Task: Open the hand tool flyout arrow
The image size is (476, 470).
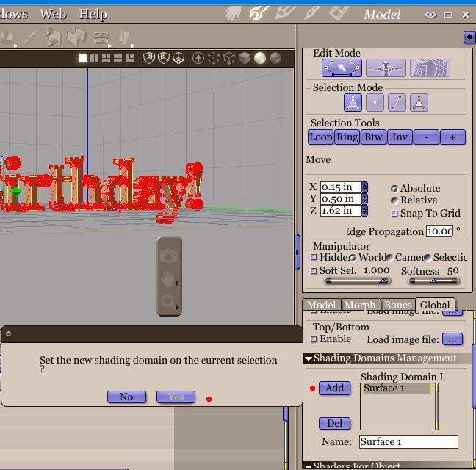Action: (178, 283)
